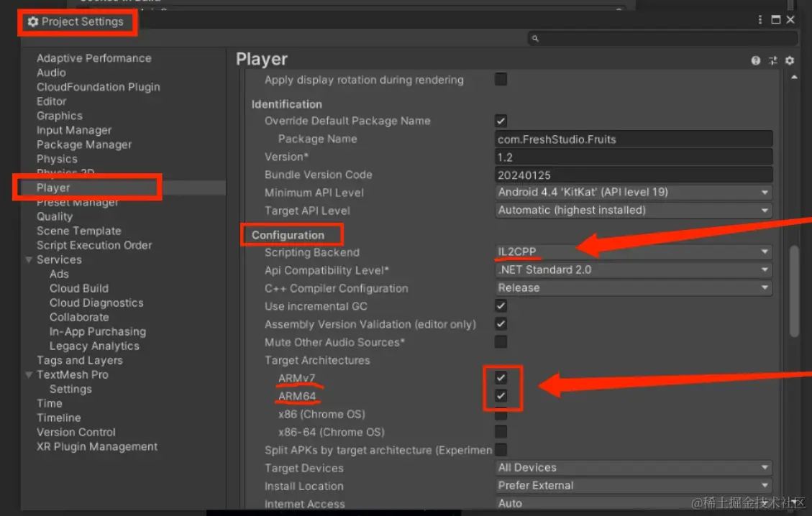Click the Version field containing 1.2
This screenshot has height=516, width=812.
coord(634,157)
